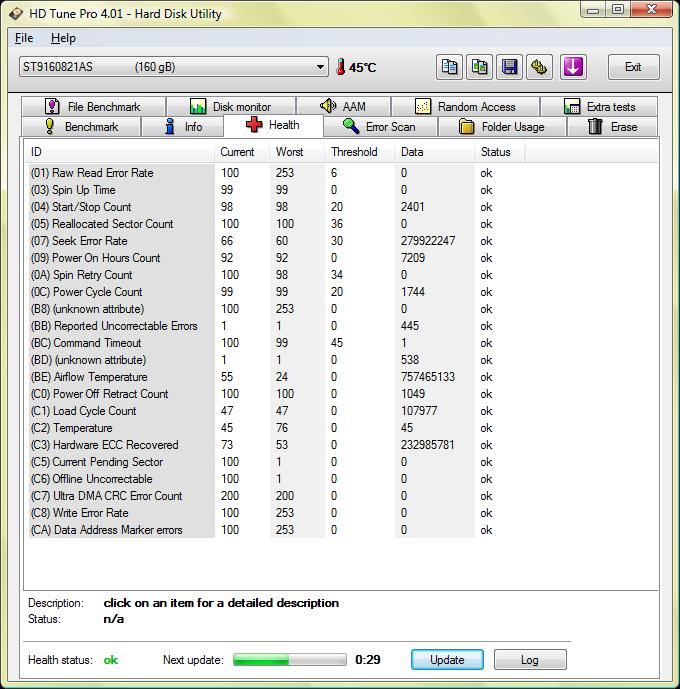Screen dimensions: 680x689
Task: Click the HD Tune Pro title bar icon
Action: [16, 13]
